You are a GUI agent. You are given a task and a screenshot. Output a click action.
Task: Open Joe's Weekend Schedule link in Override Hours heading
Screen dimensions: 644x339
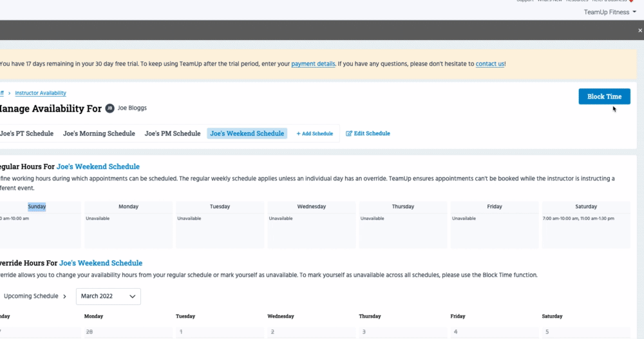tap(100, 263)
